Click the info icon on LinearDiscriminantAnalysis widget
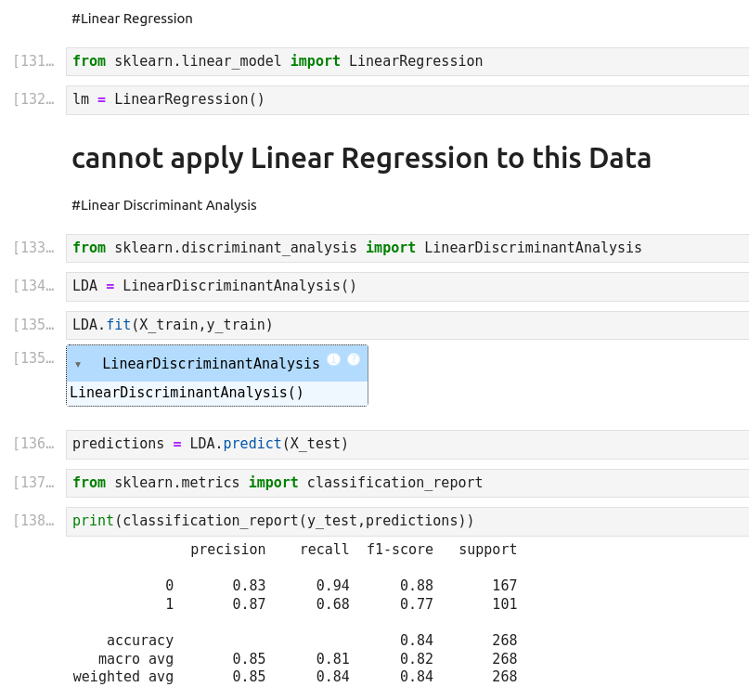 tap(334, 359)
